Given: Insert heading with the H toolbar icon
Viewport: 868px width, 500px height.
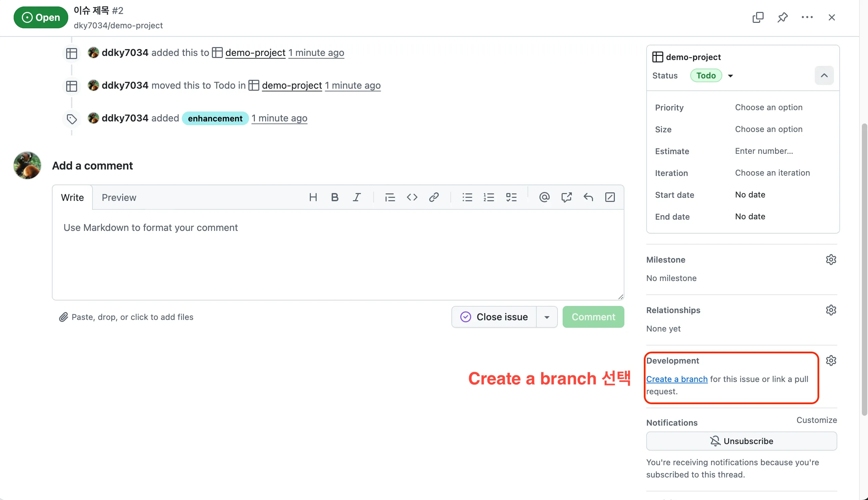Looking at the screenshot, I should click(313, 197).
